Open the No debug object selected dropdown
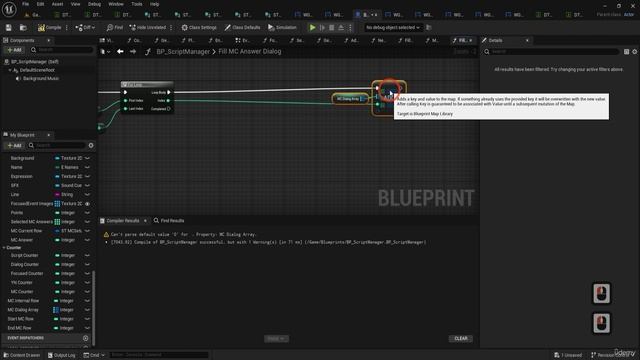The width and height of the screenshot is (640, 360). 392,27
